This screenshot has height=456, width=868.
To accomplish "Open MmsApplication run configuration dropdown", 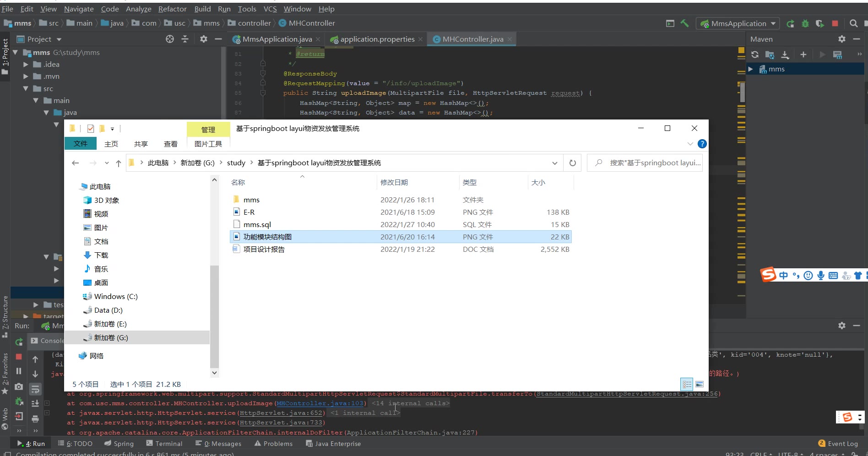I will click(738, 23).
